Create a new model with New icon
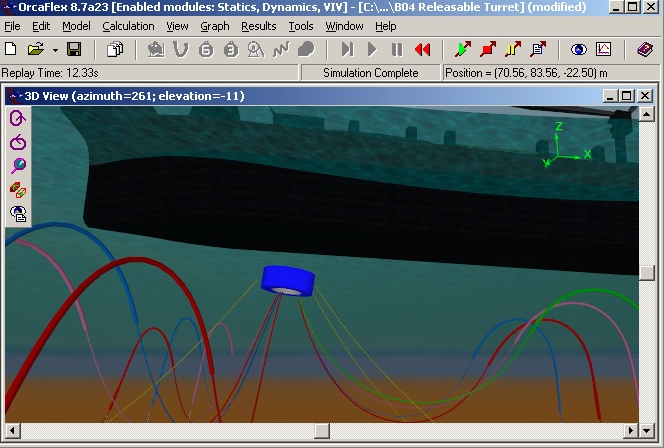The image size is (664, 448). point(11,50)
